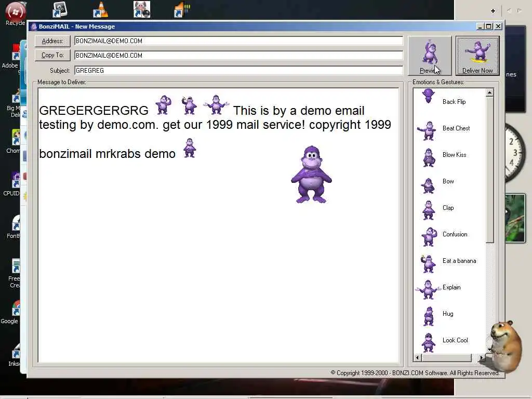Click the Subject field containing GREGREG
The height and width of the screenshot is (399, 532).
click(238, 70)
